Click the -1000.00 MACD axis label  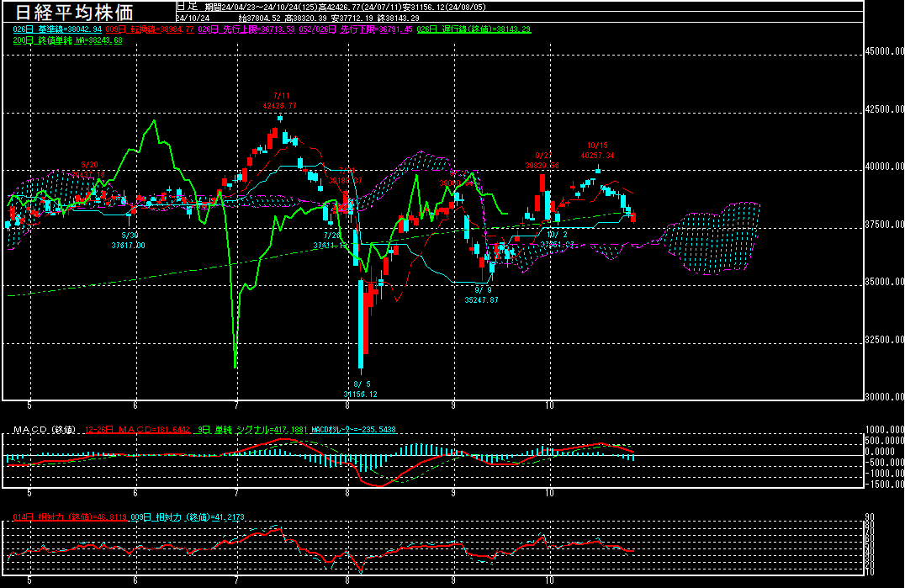click(x=884, y=473)
